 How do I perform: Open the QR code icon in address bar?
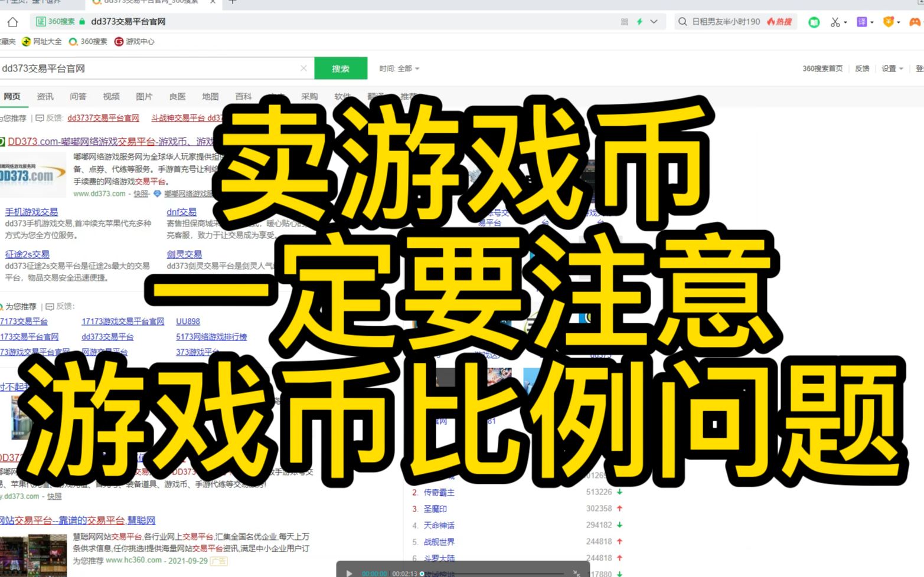[625, 22]
